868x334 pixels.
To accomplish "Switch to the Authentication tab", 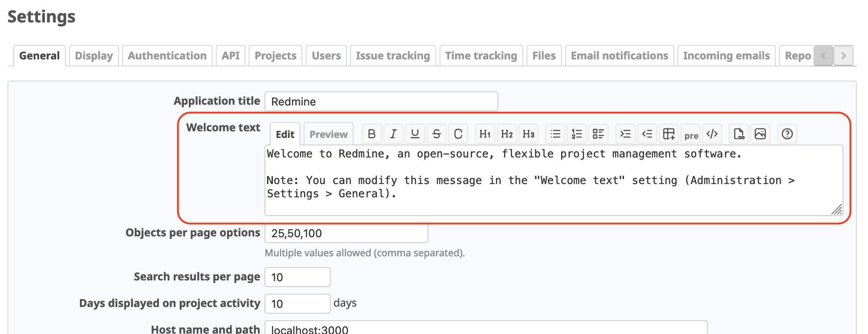I will coord(167,56).
